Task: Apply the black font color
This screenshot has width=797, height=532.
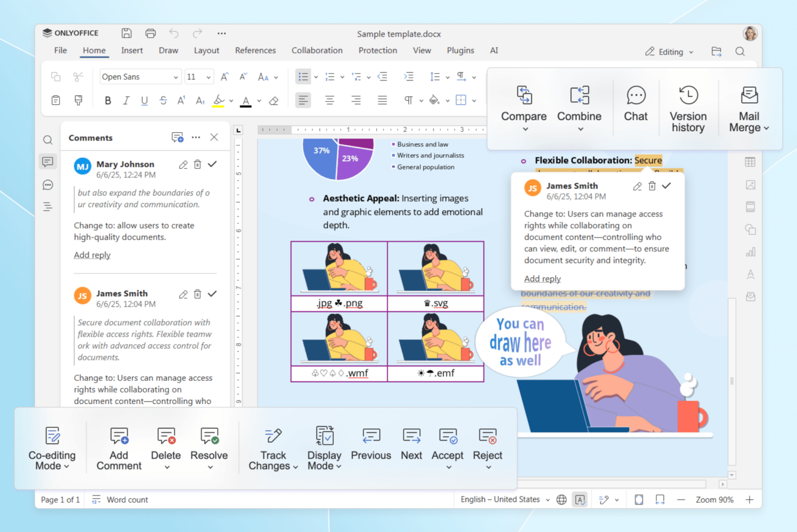Action: tap(246, 101)
